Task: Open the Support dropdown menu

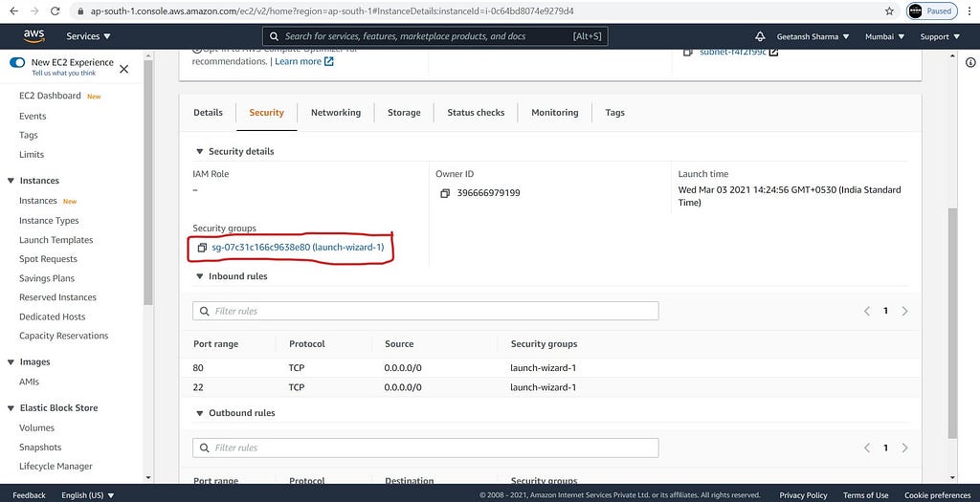Action: pos(940,36)
